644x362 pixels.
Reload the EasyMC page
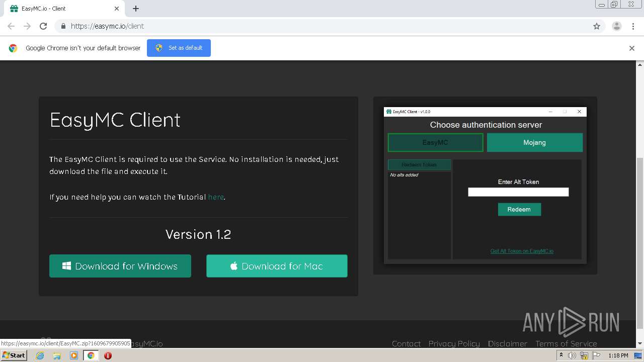(43, 26)
